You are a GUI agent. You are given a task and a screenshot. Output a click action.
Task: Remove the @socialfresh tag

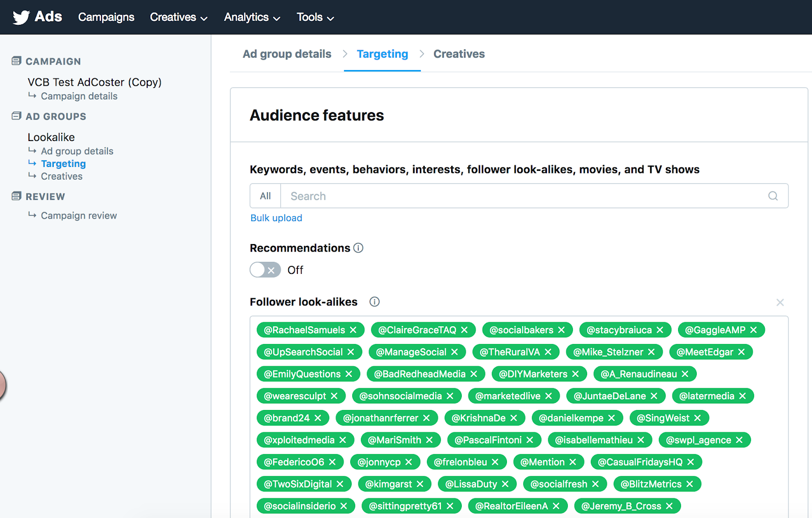tap(595, 484)
